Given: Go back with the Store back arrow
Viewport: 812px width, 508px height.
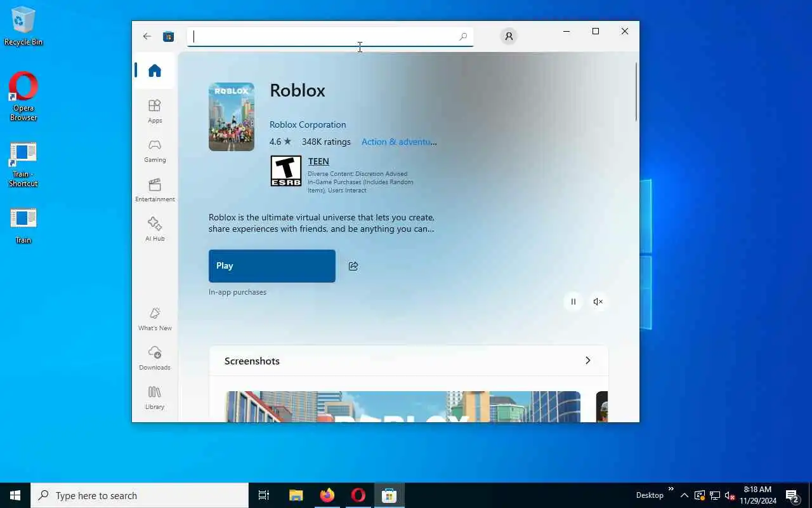Looking at the screenshot, I should (147, 36).
